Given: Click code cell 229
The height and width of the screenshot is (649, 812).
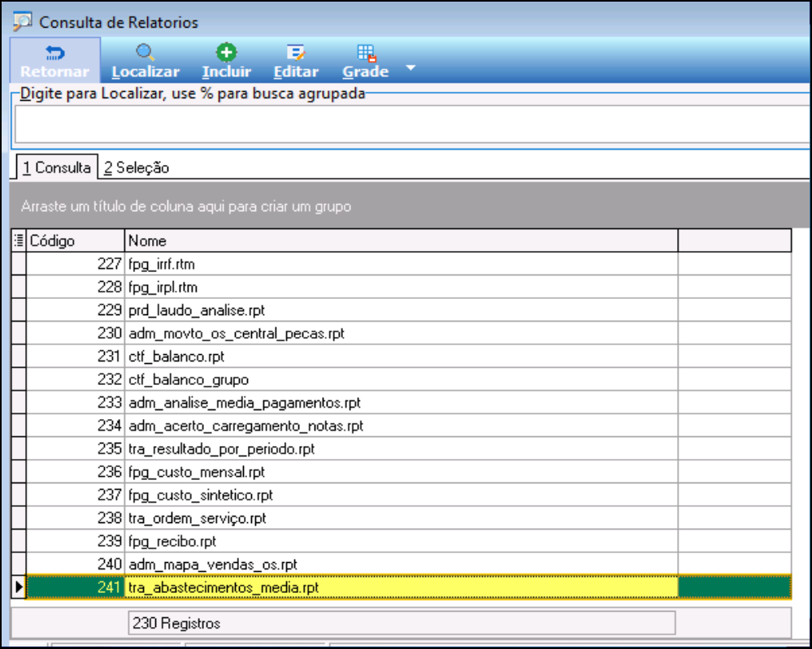Looking at the screenshot, I should click(75, 310).
